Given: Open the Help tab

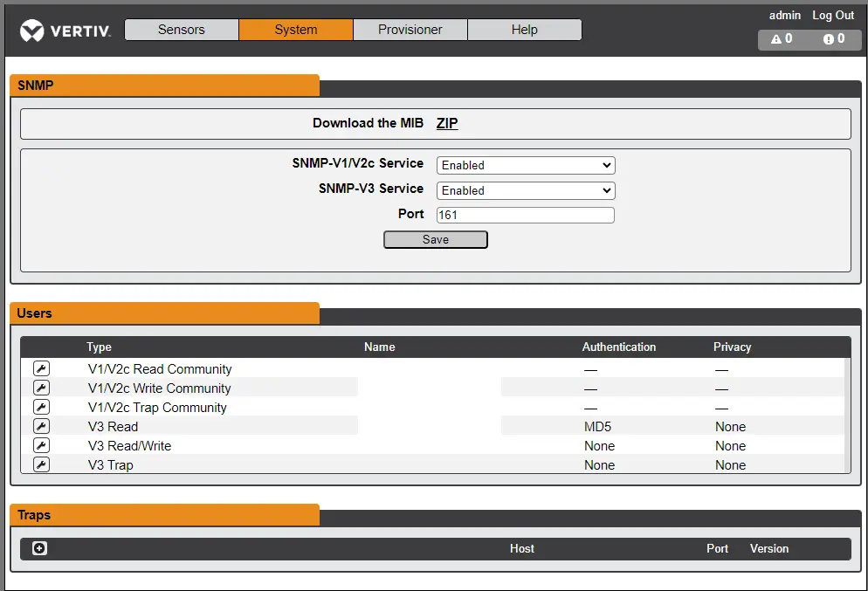Looking at the screenshot, I should pos(524,30).
